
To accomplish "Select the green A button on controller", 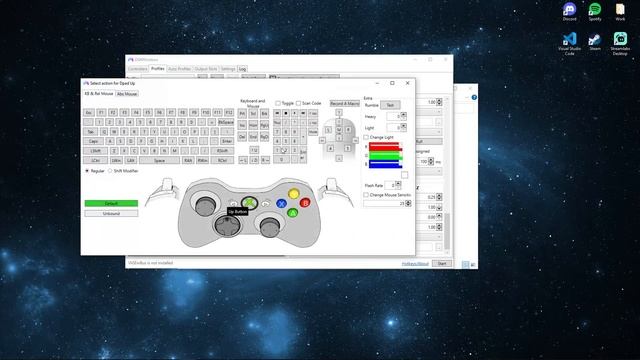I will tap(293, 213).
